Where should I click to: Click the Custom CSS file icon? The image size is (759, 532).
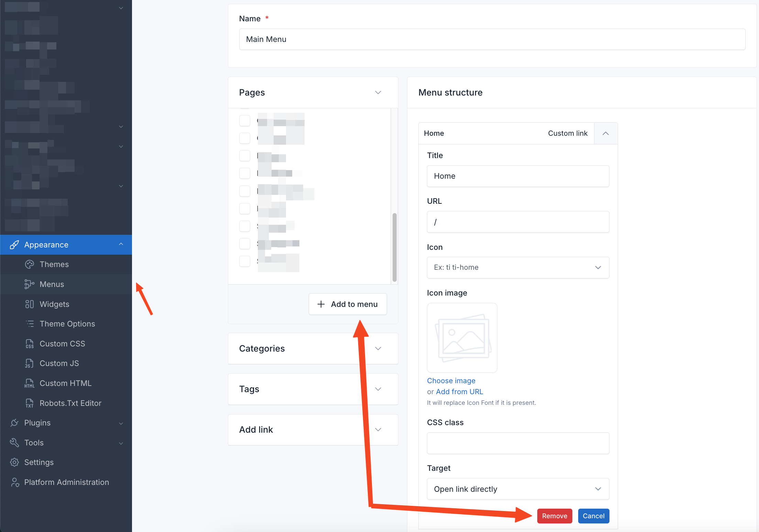point(30,344)
